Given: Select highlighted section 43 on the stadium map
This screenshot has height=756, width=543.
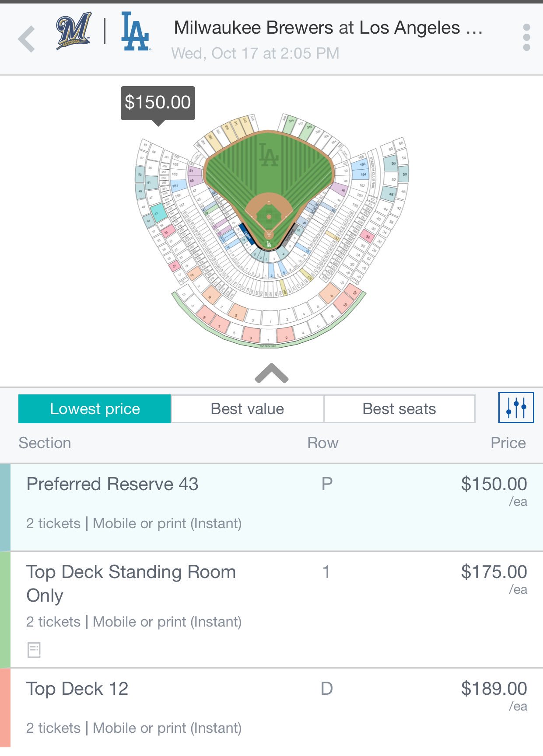Looking at the screenshot, I should [x=158, y=213].
